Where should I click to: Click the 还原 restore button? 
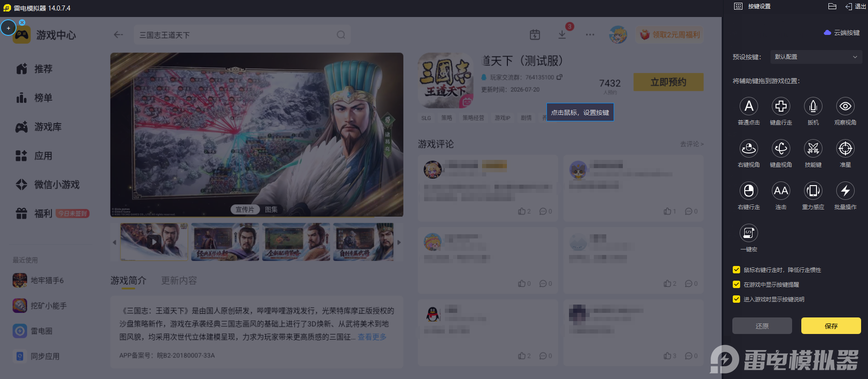(x=762, y=326)
